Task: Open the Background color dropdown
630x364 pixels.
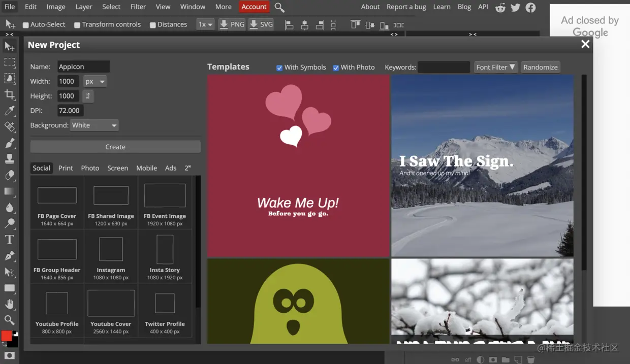Action: tap(94, 125)
